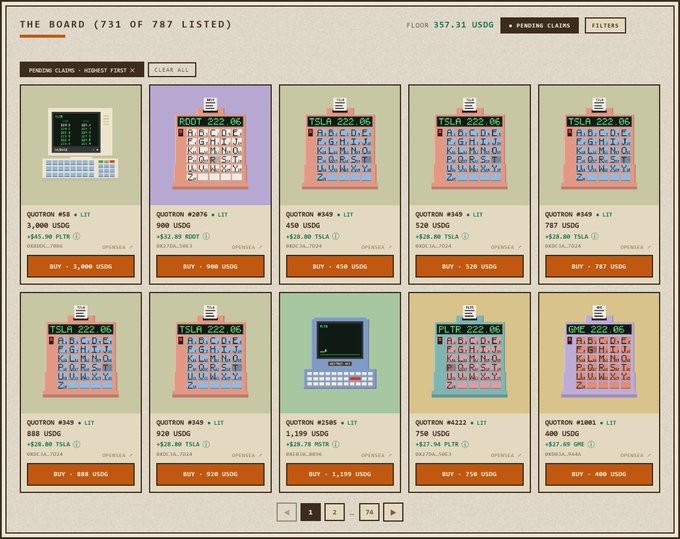Open claim info icon beside +$27.94 PLTR
Screen dimensions: 680x539
click(x=465, y=444)
